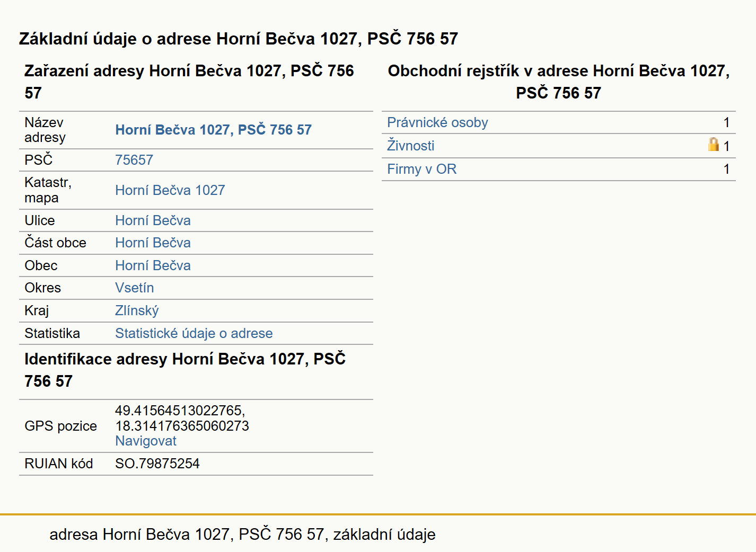Open the Právnické osoby link
This screenshot has height=552, width=756.
tap(437, 122)
